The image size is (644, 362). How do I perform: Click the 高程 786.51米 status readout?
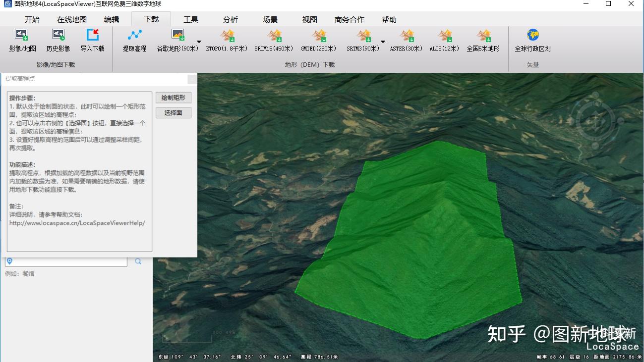coord(320,357)
